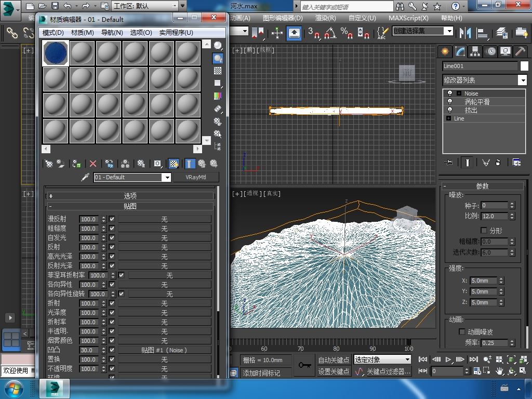Open the 修改器列表 modifier dropdown
The height and width of the screenshot is (399, 532).
522,80
